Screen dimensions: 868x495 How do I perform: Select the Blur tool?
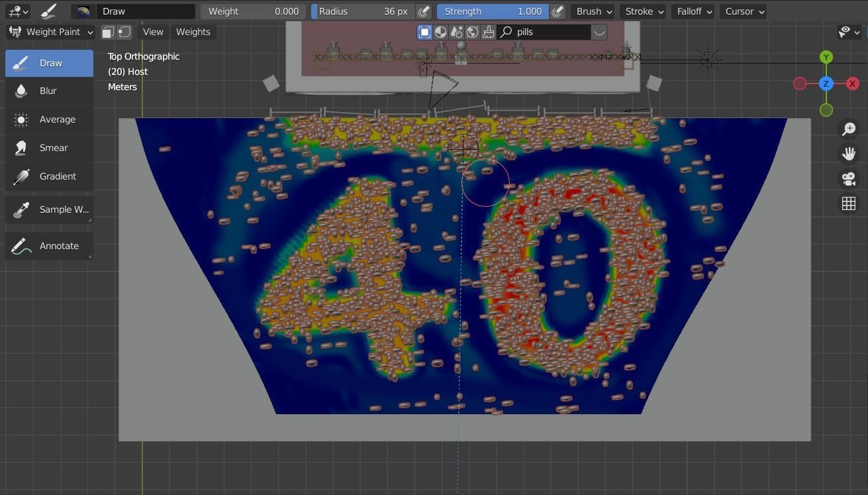49,91
